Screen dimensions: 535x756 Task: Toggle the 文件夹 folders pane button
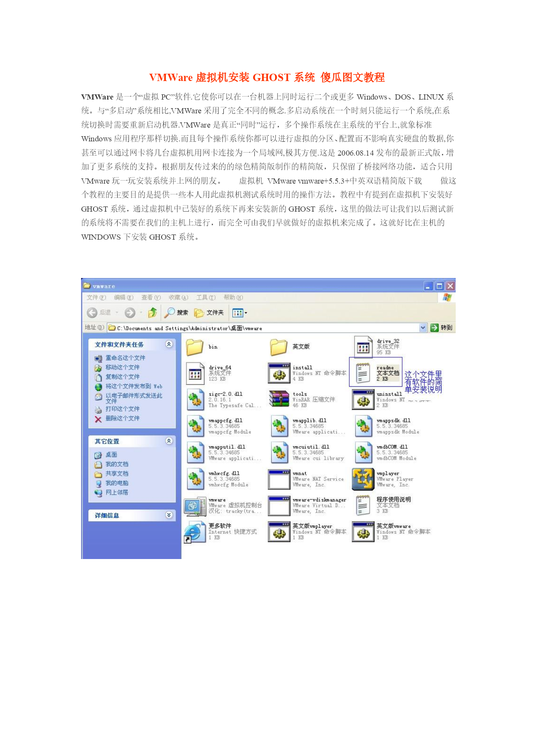[x=209, y=312]
